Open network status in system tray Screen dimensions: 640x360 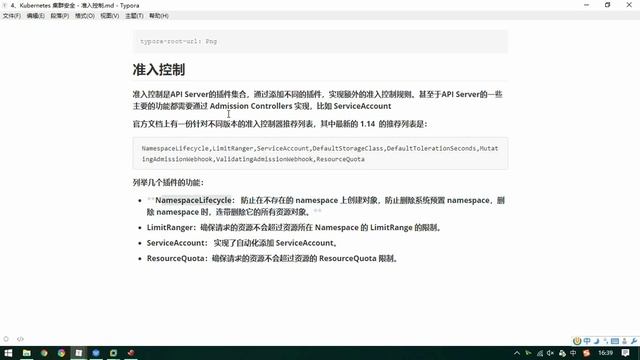coord(540,353)
